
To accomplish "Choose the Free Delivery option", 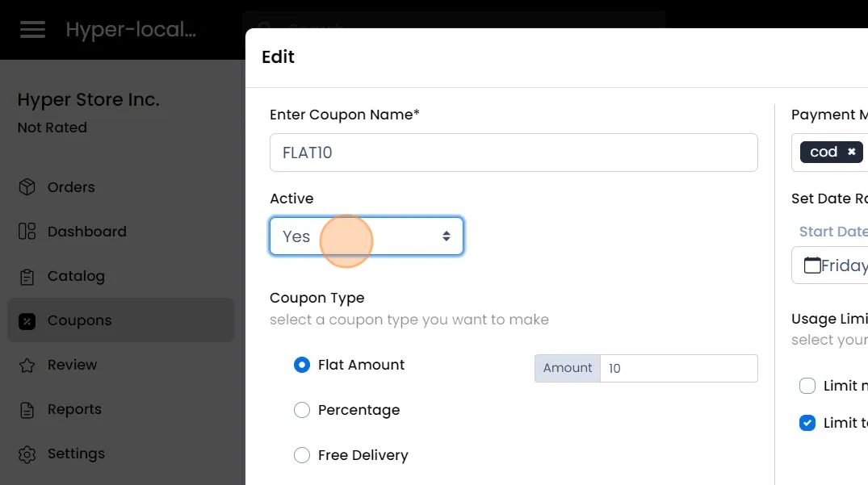I will [302, 455].
